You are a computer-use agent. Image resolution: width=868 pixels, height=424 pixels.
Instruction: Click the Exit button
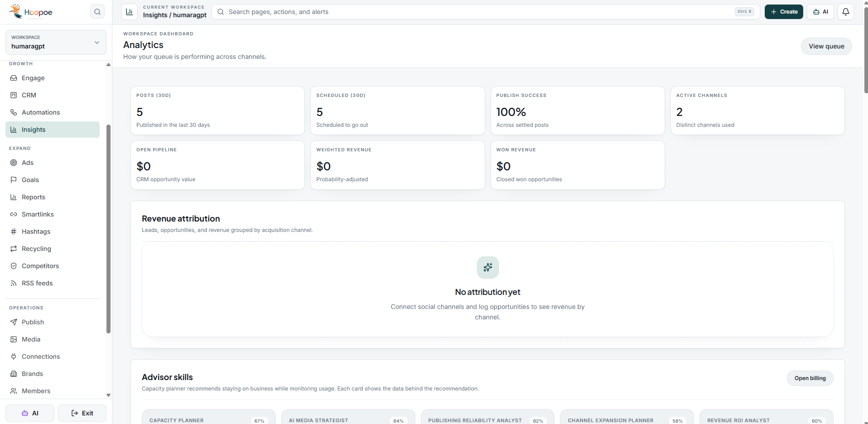[x=82, y=413]
